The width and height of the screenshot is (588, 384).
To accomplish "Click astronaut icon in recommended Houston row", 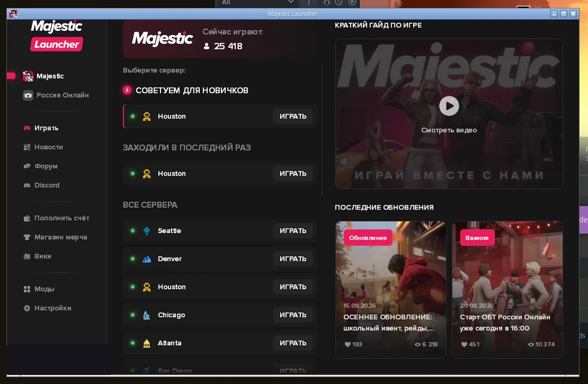I will [x=147, y=117].
